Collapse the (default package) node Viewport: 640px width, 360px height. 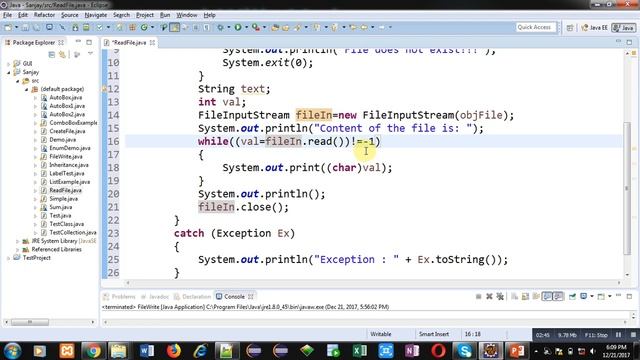coord(27,89)
